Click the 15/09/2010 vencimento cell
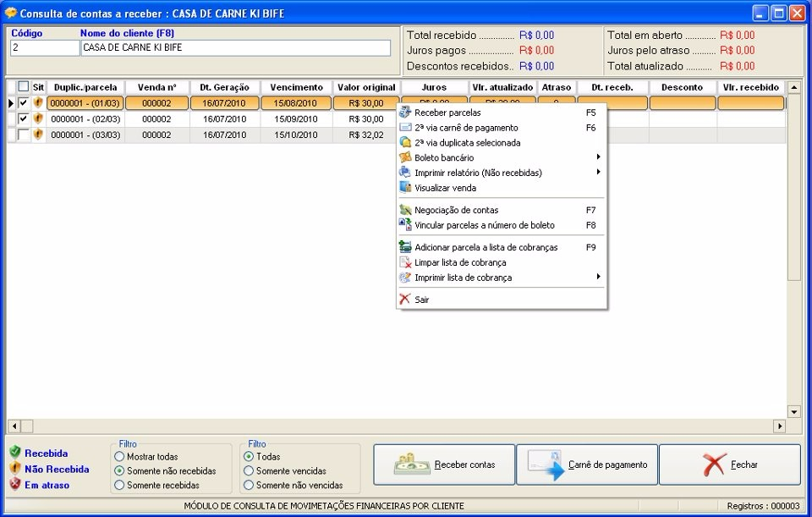812x517 pixels. (x=296, y=118)
